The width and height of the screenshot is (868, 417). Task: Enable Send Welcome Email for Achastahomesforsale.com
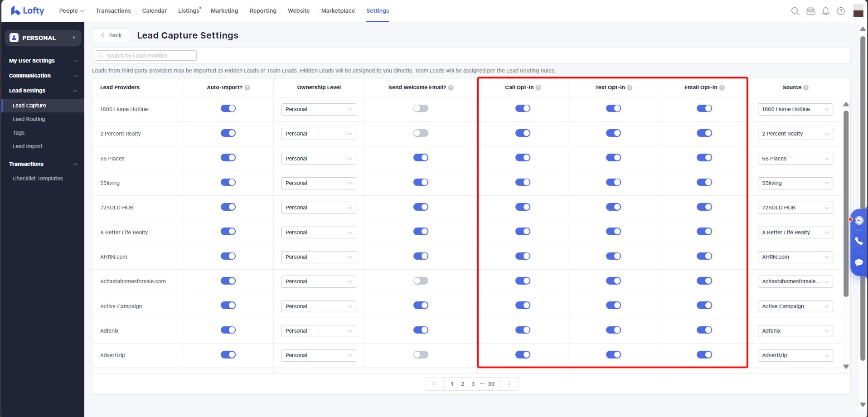(x=421, y=281)
